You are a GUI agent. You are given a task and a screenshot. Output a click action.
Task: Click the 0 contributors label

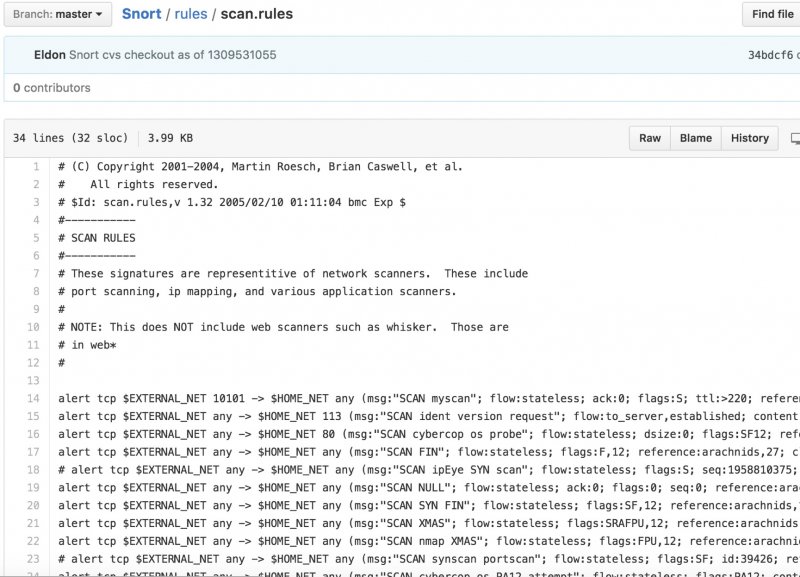52,88
